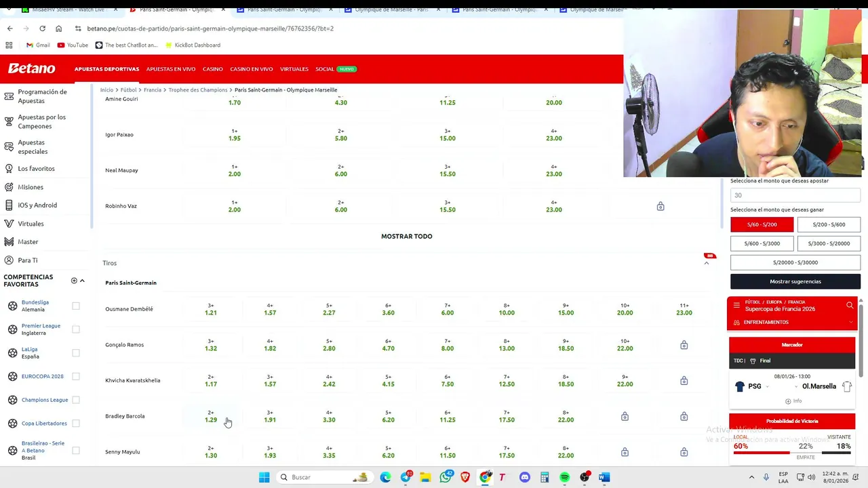Open Windows Start menu

coord(264,477)
